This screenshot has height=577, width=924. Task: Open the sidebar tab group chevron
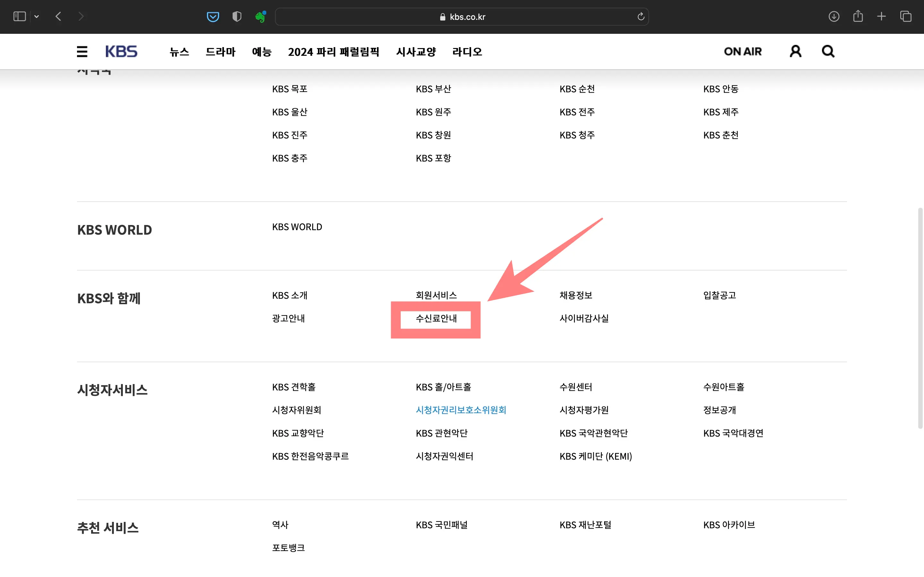[x=37, y=16]
